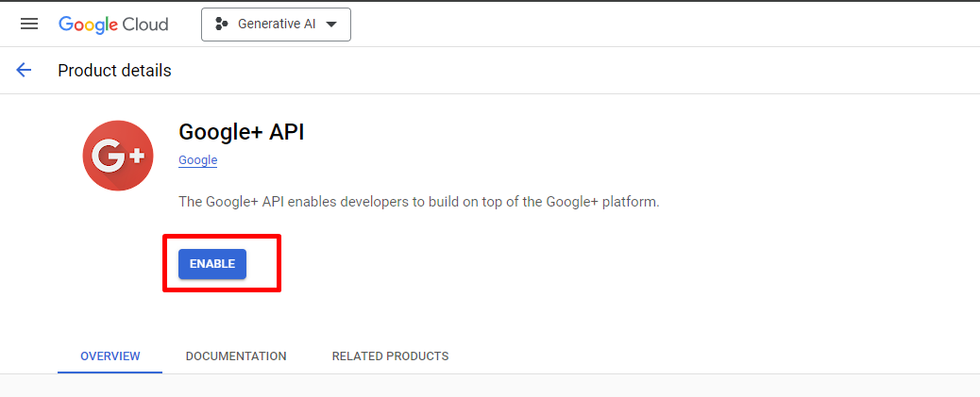Switch to the Overview tab
Screen dimensions: 980x397
coord(110,356)
